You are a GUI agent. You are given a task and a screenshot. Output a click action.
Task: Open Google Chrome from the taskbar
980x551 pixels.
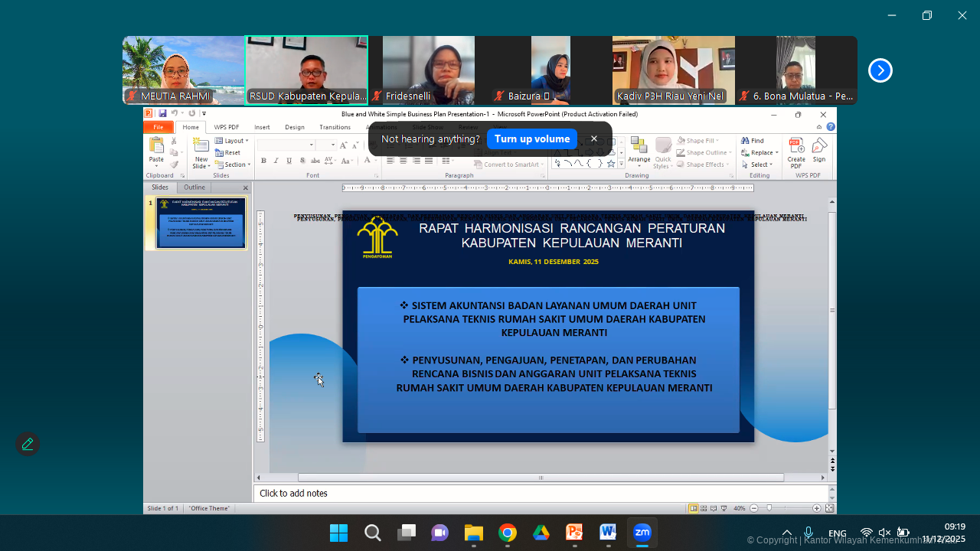tap(507, 533)
